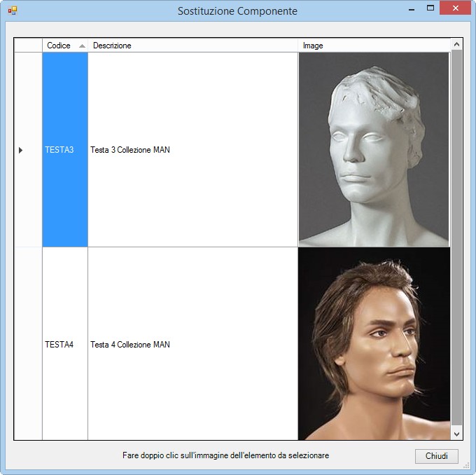Sort by the Descrizione column header
The height and width of the screenshot is (475, 476).
coord(192,46)
